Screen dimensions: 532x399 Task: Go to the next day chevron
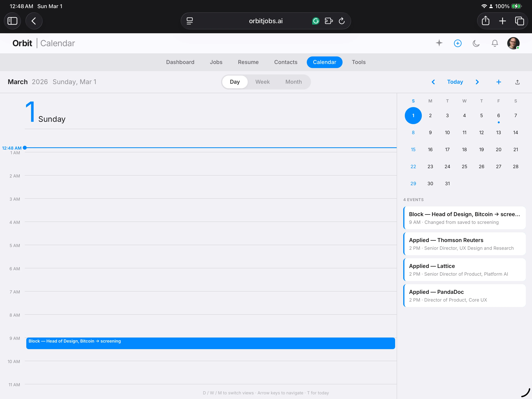point(477,82)
